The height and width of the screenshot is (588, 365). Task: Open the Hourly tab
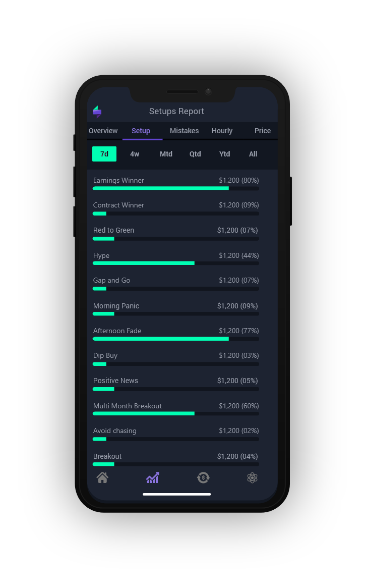tap(222, 131)
